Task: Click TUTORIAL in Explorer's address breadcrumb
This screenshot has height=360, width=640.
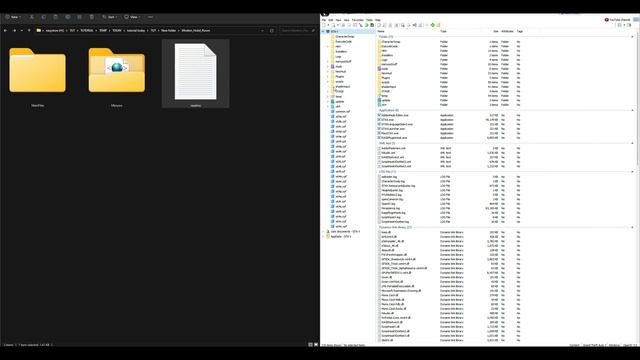Action: coord(87,31)
